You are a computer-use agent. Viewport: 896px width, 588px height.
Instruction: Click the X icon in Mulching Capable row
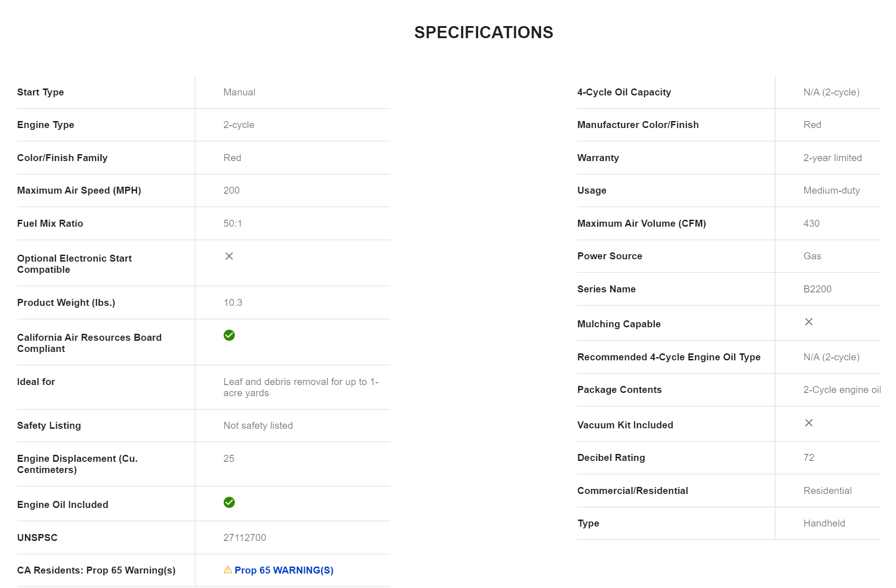click(808, 322)
